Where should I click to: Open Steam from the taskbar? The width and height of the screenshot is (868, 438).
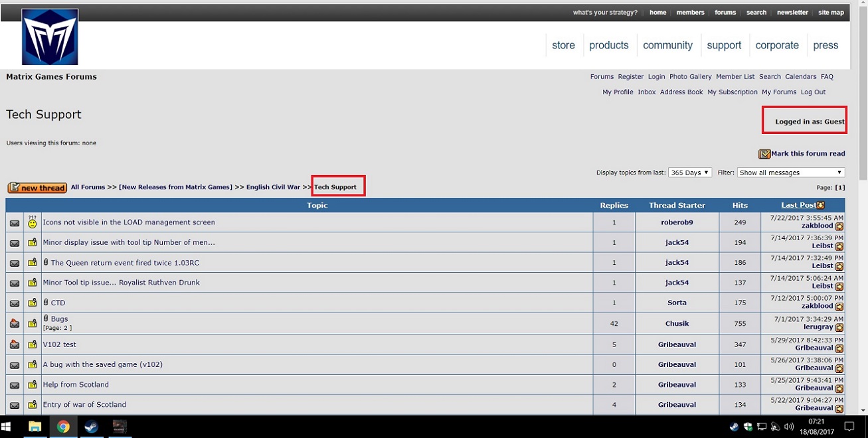(91, 427)
